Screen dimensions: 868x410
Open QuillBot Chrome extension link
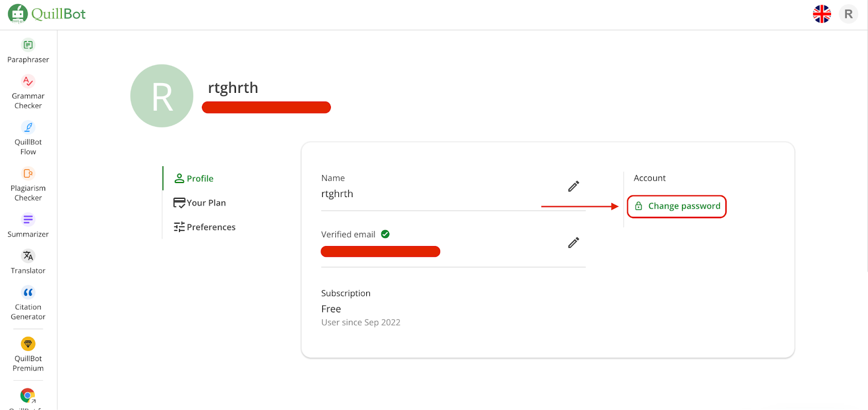[x=28, y=398]
